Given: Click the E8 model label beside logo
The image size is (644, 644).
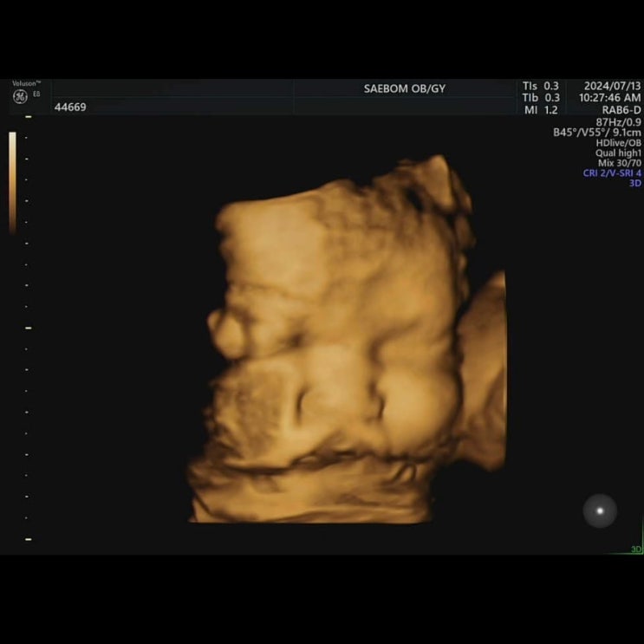Looking at the screenshot, I should [36, 94].
